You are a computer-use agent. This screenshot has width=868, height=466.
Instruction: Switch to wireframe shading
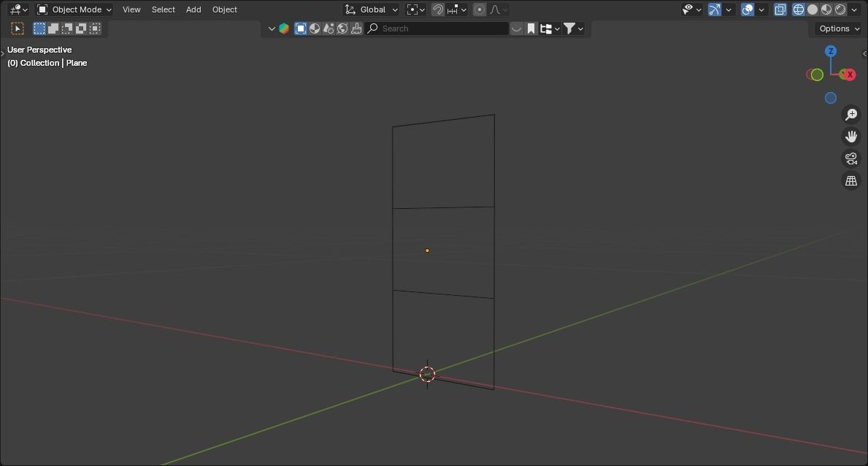pyautogui.click(x=798, y=9)
